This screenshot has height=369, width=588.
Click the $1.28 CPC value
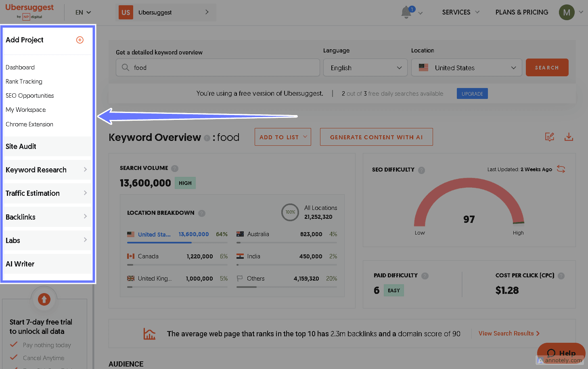pyautogui.click(x=507, y=290)
